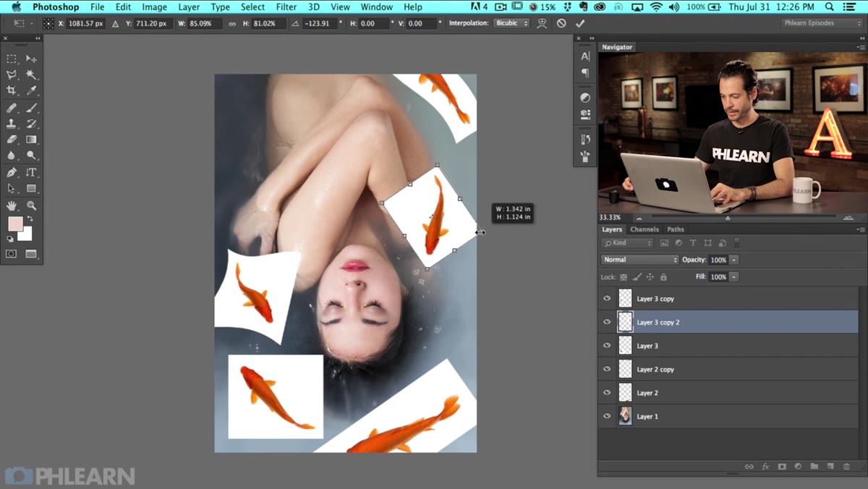The width and height of the screenshot is (868, 489).
Task: Open the Layers panel flyout menu
Action: click(x=861, y=229)
